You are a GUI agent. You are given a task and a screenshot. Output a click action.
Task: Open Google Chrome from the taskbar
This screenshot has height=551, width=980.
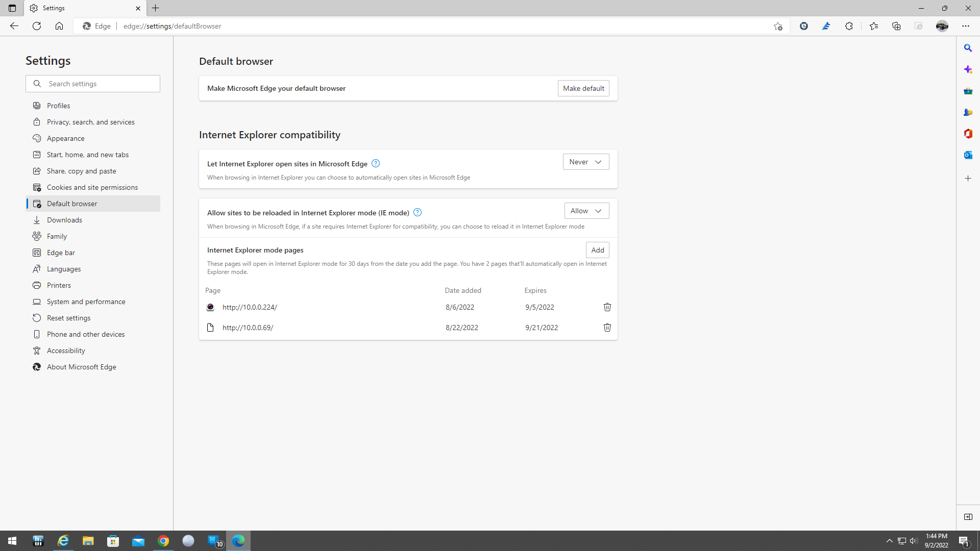coord(163,541)
